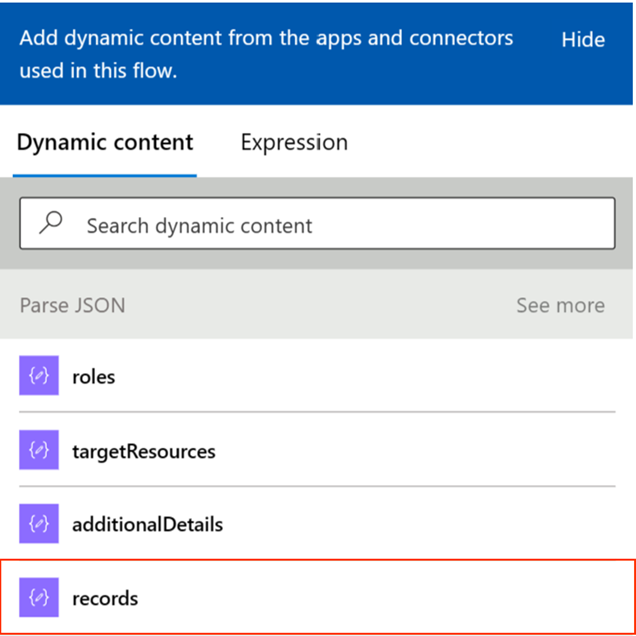Click the magnifying glass search icon

pyautogui.click(x=51, y=223)
